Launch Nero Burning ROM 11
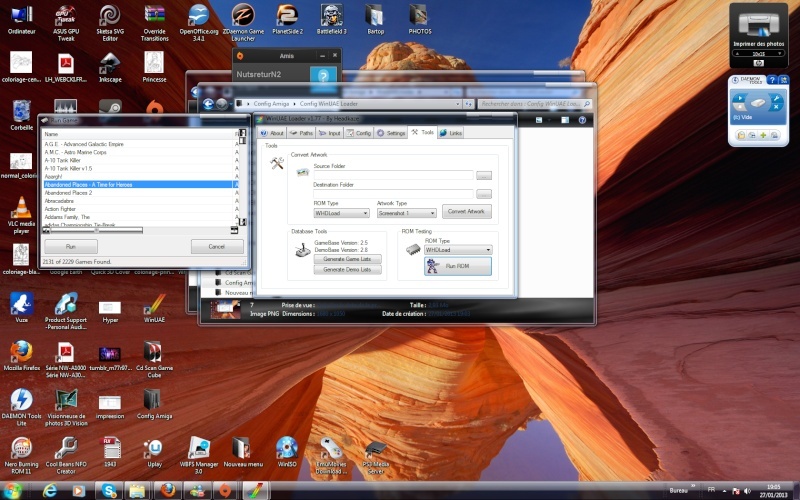Viewport: 800px width, 500px height. (x=21, y=456)
